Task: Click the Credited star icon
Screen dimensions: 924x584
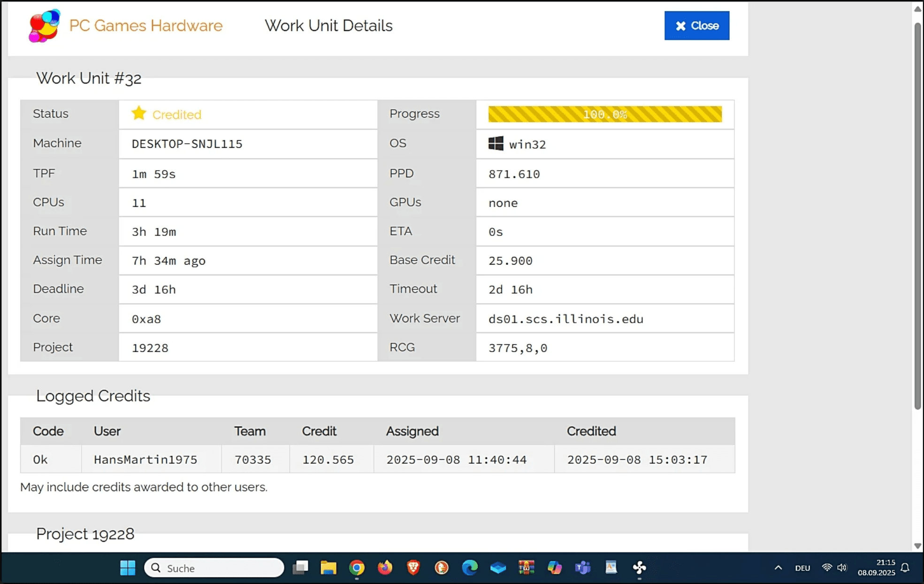Action: coord(139,114)
